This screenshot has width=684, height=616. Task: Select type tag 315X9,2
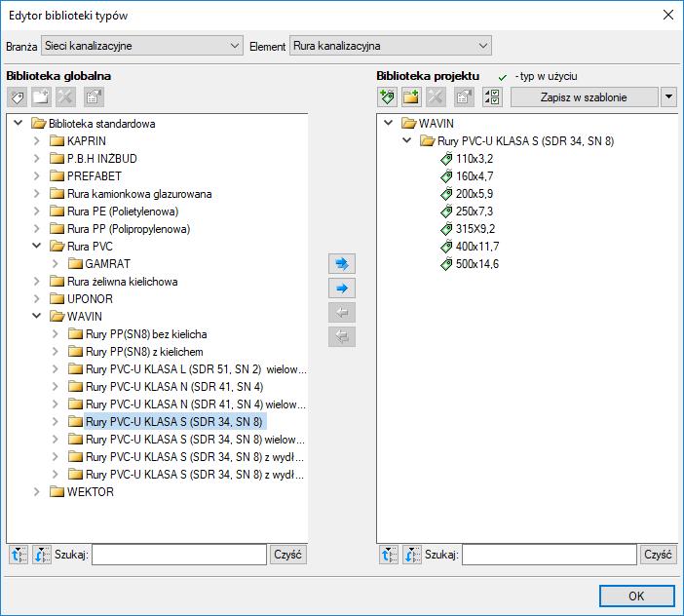point(468,229)
